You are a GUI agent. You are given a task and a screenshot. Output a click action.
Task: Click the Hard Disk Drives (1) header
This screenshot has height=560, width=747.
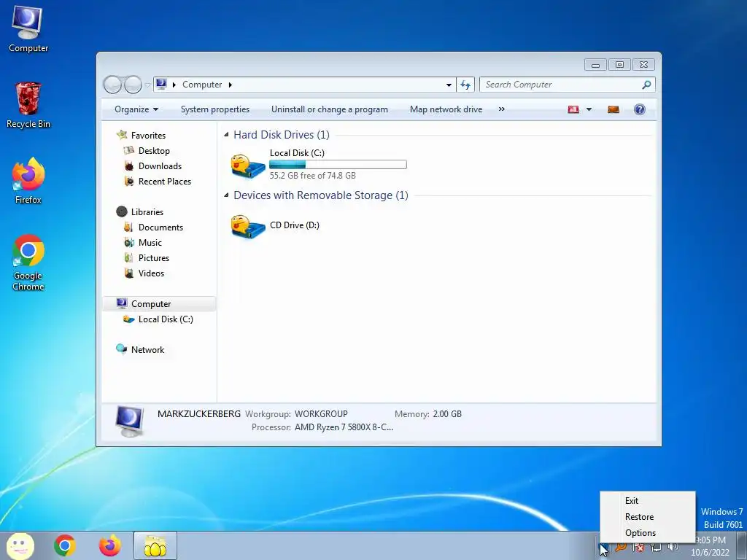click(282, 135)
